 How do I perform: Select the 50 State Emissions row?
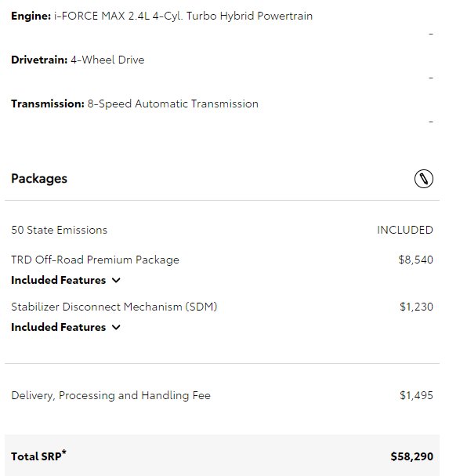point(222,230)
